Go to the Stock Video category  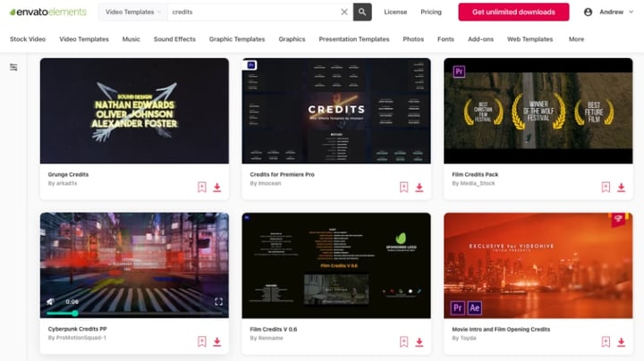click(x=28, y=39)
